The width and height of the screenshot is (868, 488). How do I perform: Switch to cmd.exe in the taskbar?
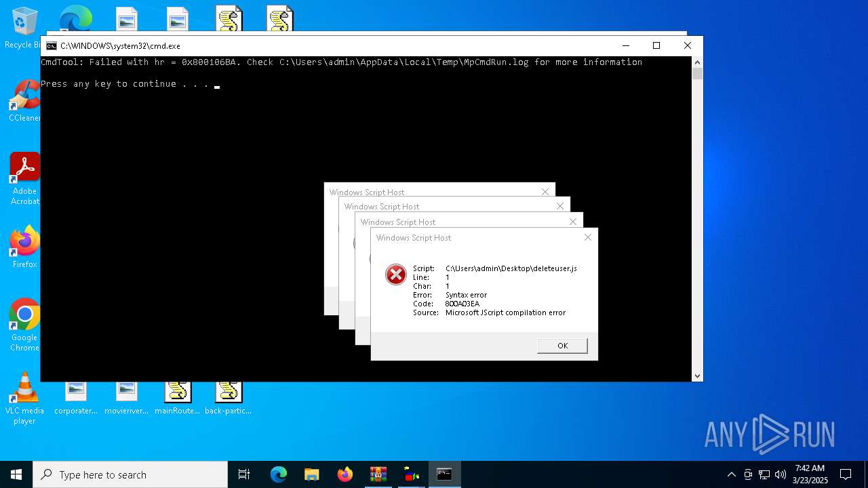pyautogui.click(x=445, y=474)
